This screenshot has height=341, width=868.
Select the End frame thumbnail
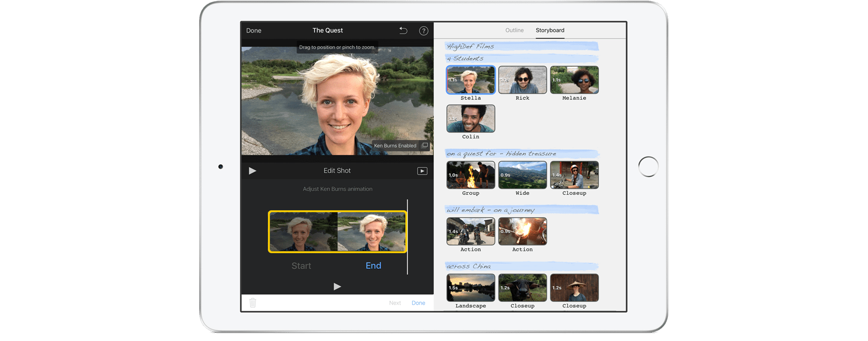click(x=371, y=231)
